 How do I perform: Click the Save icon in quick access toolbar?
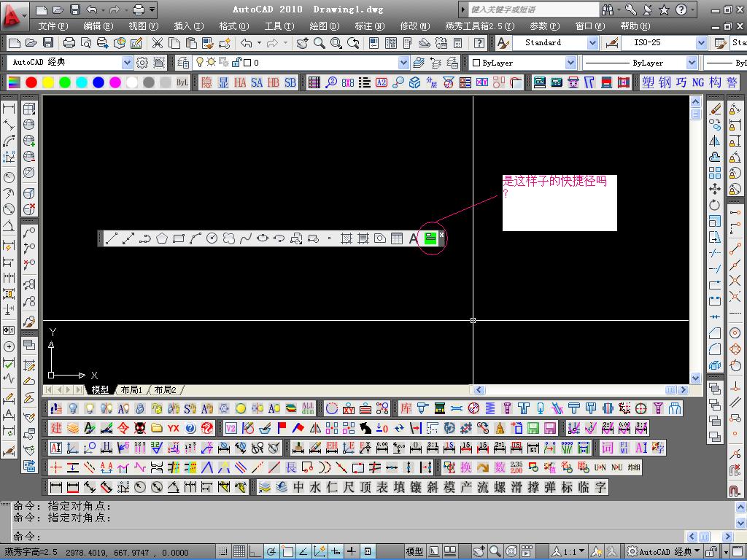[75, 9]
